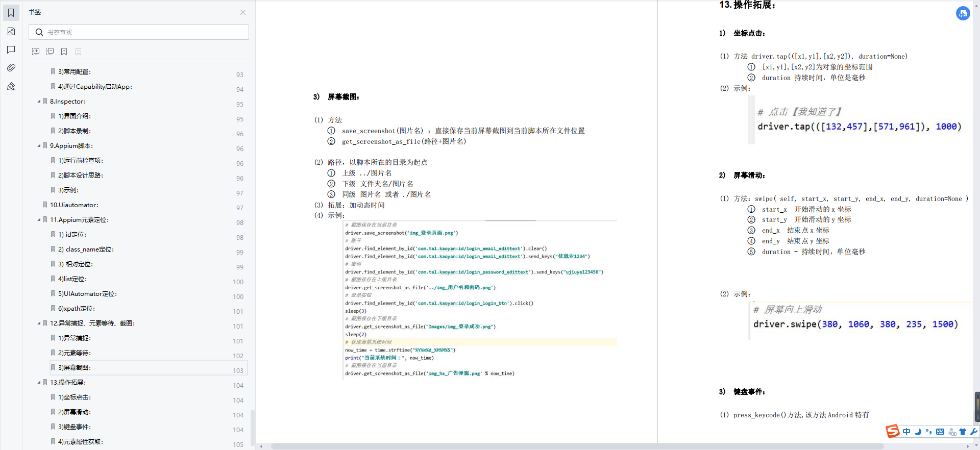Click the 3) 屏幕截图 section heading in document
Viewport: 980px width, 450px height.
pos(336,97)
